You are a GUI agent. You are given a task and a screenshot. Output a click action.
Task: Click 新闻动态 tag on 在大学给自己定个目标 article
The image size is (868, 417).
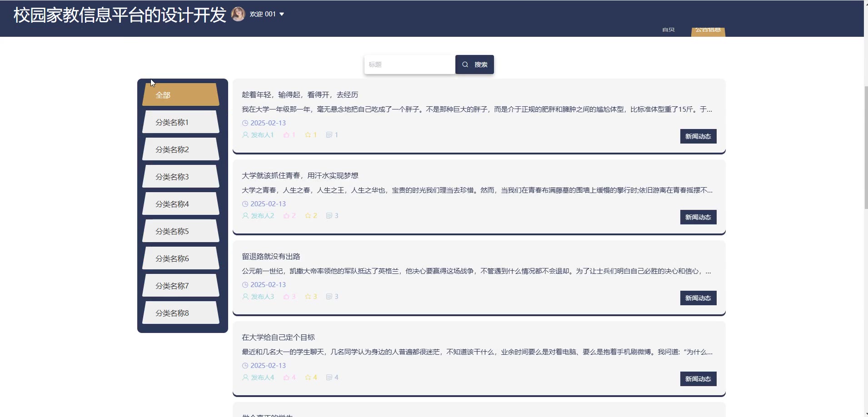[698, 379]
